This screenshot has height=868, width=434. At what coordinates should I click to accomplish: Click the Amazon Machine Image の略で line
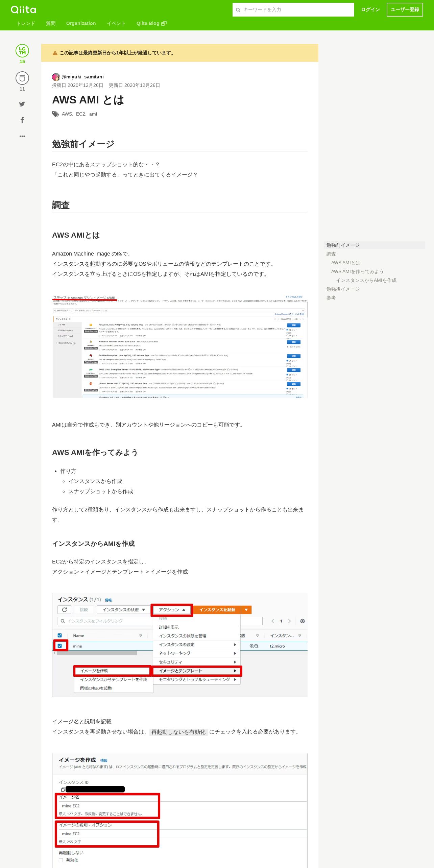click(92, 254)
